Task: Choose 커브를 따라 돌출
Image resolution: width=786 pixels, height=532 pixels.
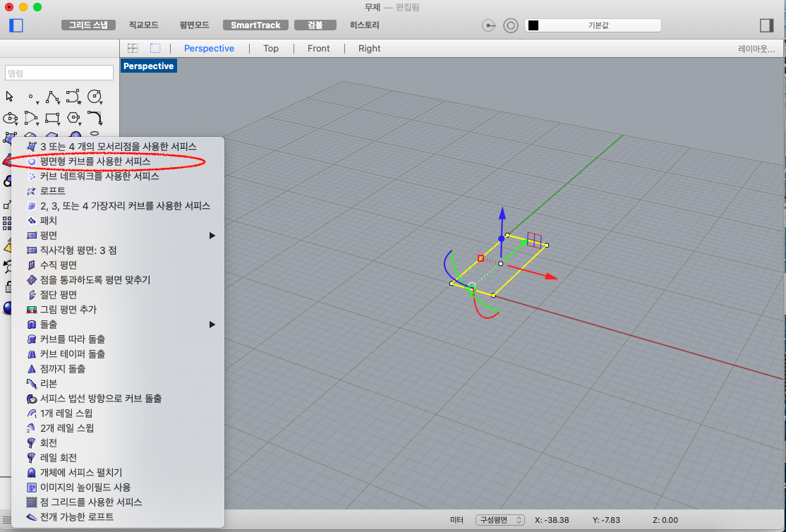Action: coord(118,339)
